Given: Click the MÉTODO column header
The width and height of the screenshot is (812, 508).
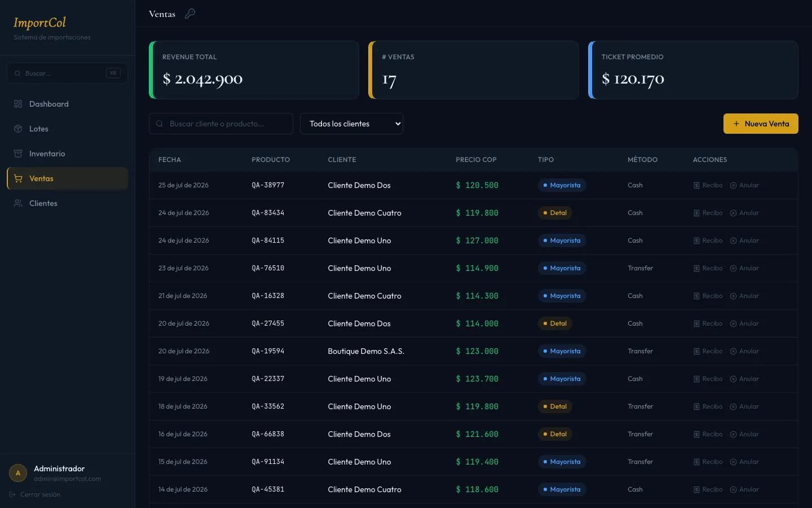Looking at the screenshot, I should pyautogui.click(x=642, y=160).
